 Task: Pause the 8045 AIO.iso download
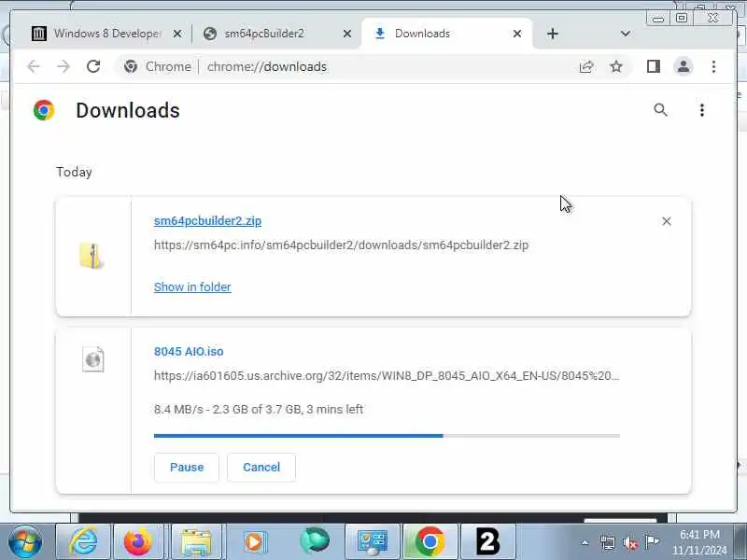click(x=187, y=468)
